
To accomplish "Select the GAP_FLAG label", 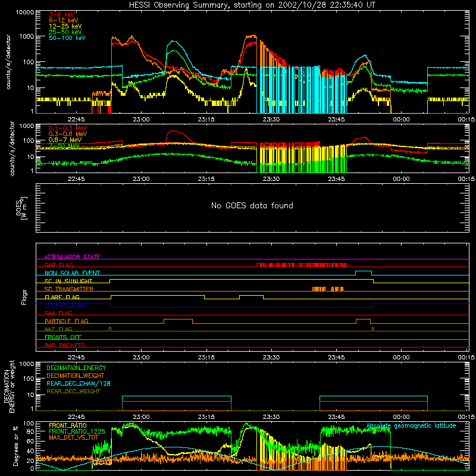I will tap(58, 265).
